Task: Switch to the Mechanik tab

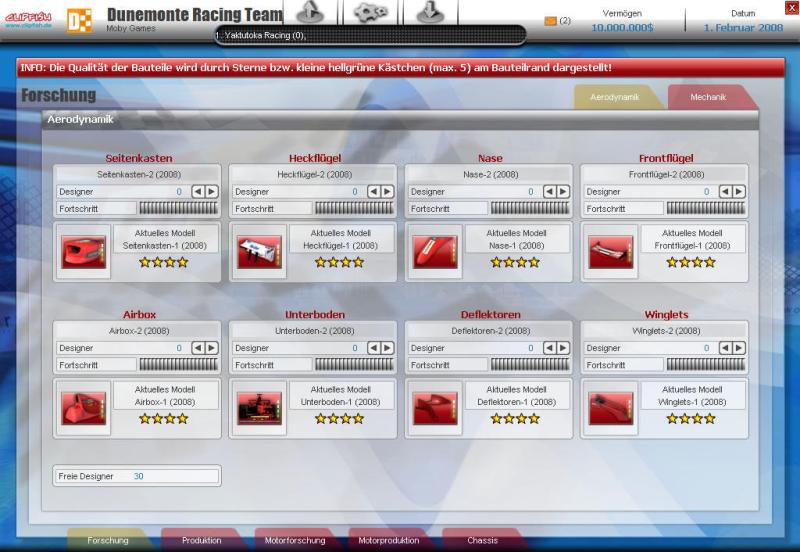Action: (x=708, y=97)
